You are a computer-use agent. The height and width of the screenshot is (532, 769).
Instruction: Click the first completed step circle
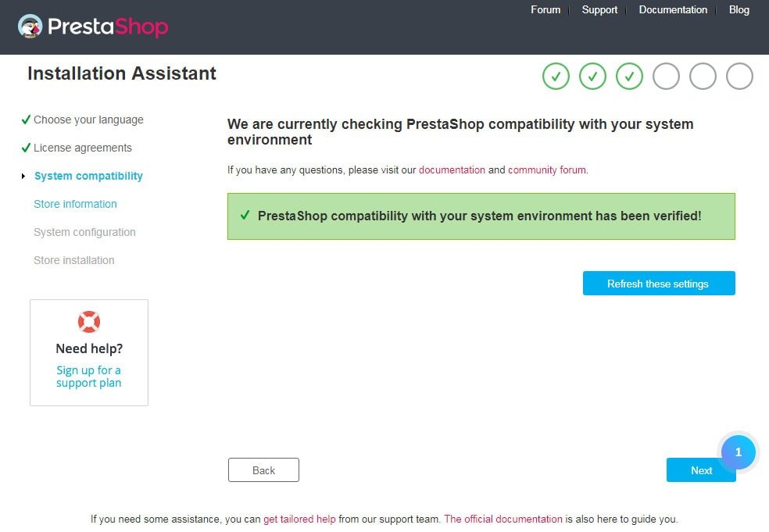(556, 77)
